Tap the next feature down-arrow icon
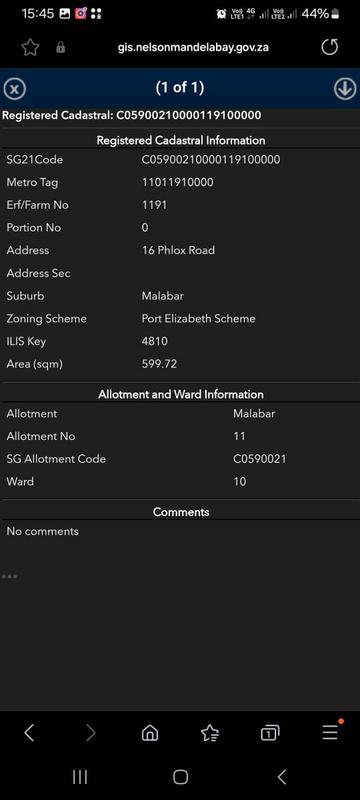360x800 pixels. click(345, 89)
